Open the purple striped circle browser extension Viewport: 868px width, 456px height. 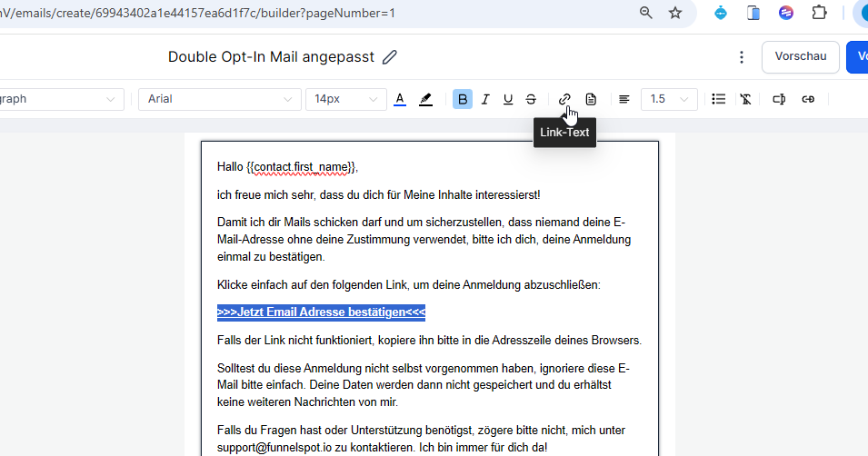coord(785,13)
